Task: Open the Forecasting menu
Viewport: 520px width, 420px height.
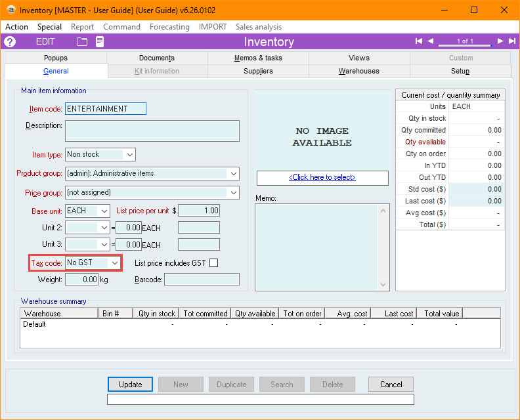Action: [169, 27]
